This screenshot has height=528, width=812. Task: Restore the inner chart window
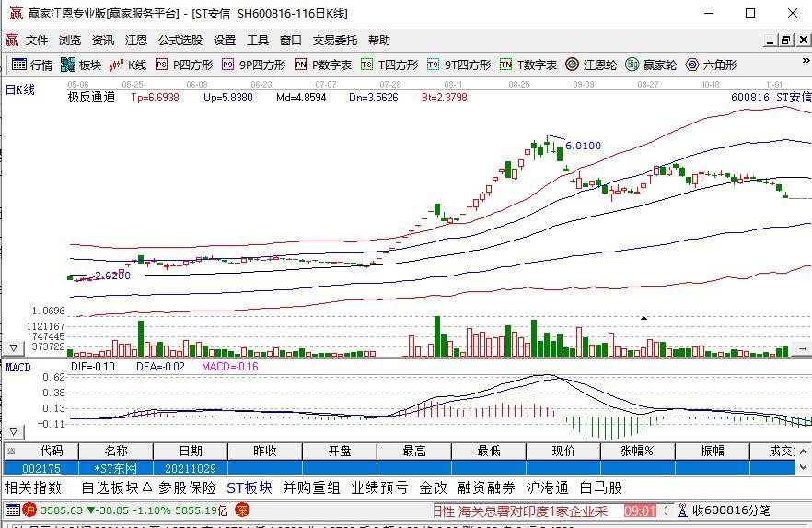click(x=786, y=40)
